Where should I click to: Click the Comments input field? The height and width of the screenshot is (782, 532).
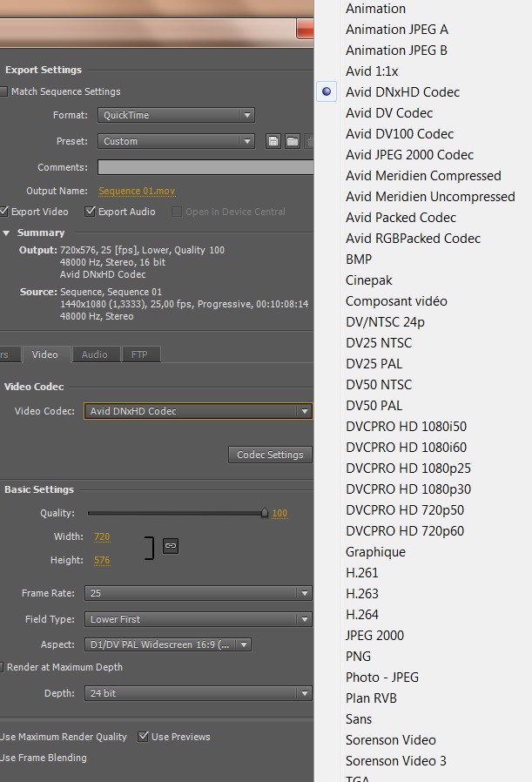coord(205,167)
